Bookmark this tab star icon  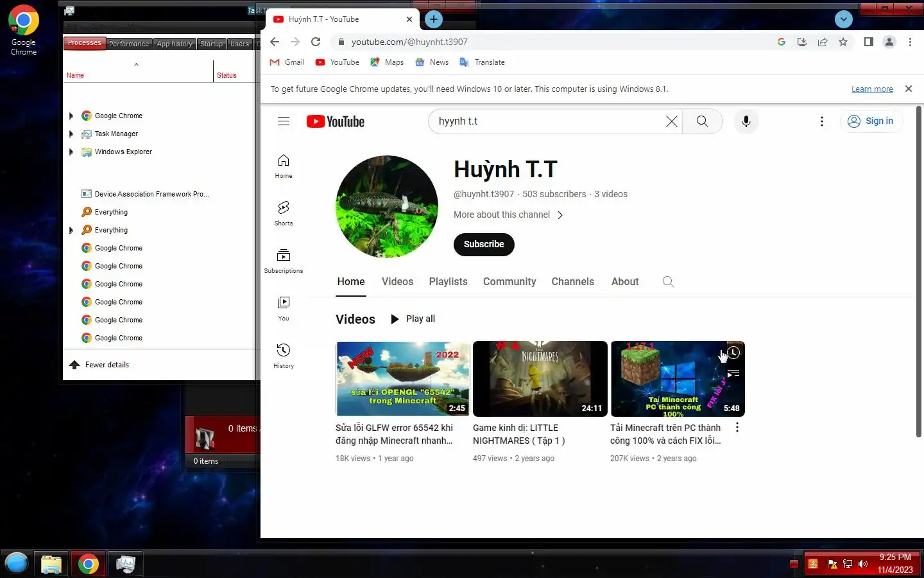[x=843, y=42]
